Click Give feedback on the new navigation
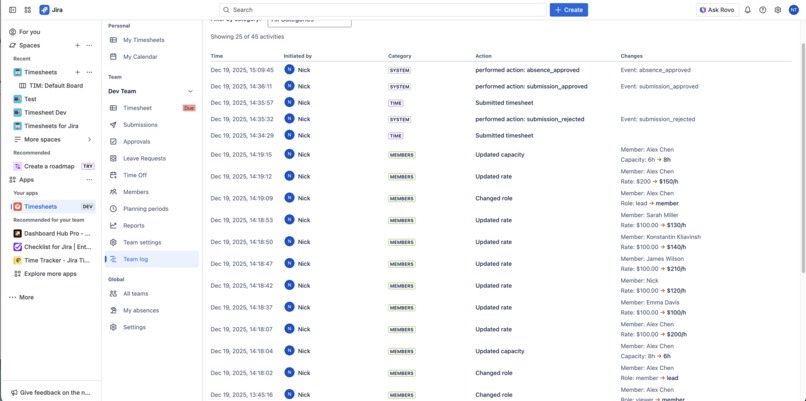 coord(51,392)
